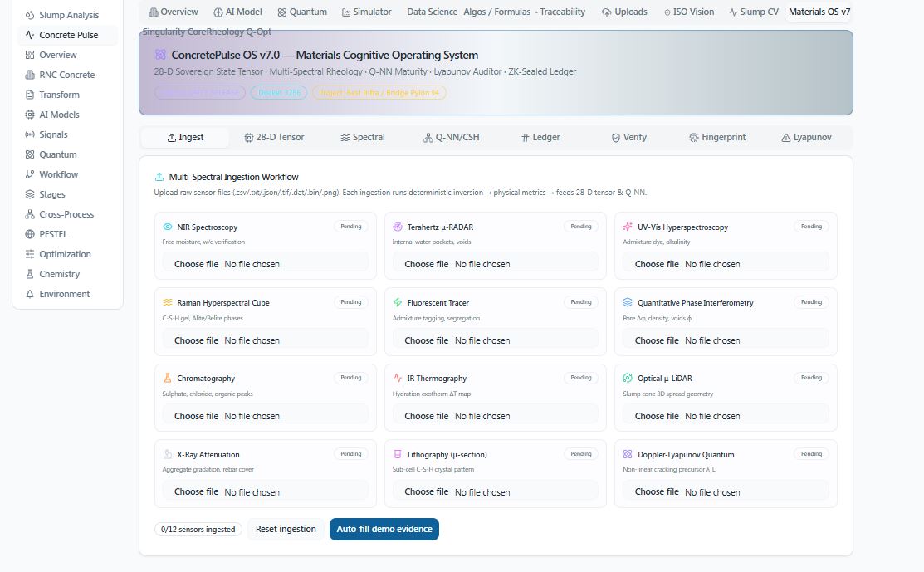The height and width of the screenshot is (572, 924).
Task: Click the Chromatography flask icon
Action: point(168,379)
